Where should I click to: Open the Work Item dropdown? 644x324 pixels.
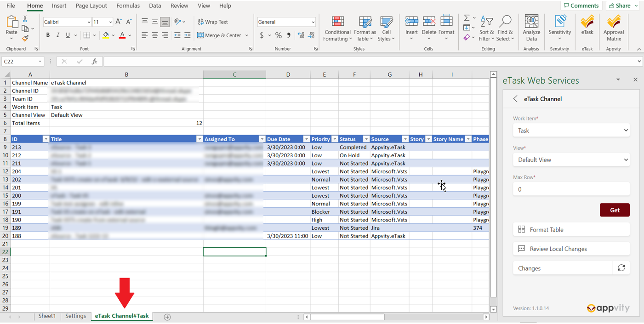coord(571,131)
